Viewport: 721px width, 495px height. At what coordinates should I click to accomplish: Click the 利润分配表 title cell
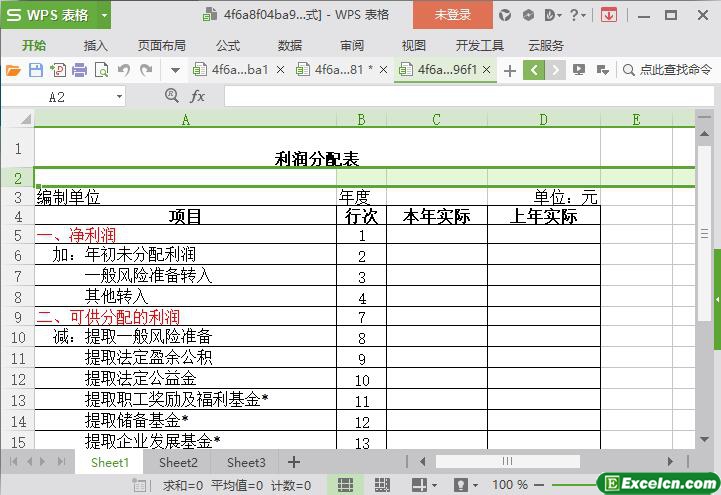pyautogui.click(x=317, y=148)
